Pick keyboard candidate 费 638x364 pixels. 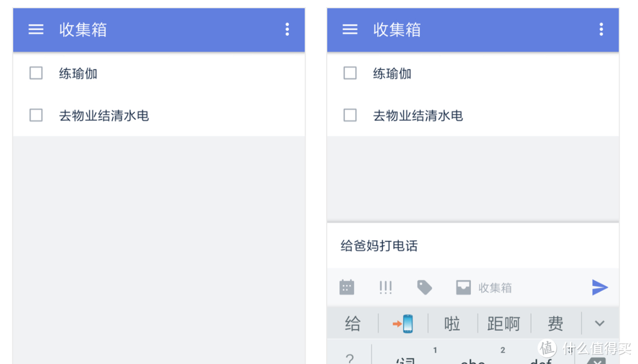pos(555,324)
